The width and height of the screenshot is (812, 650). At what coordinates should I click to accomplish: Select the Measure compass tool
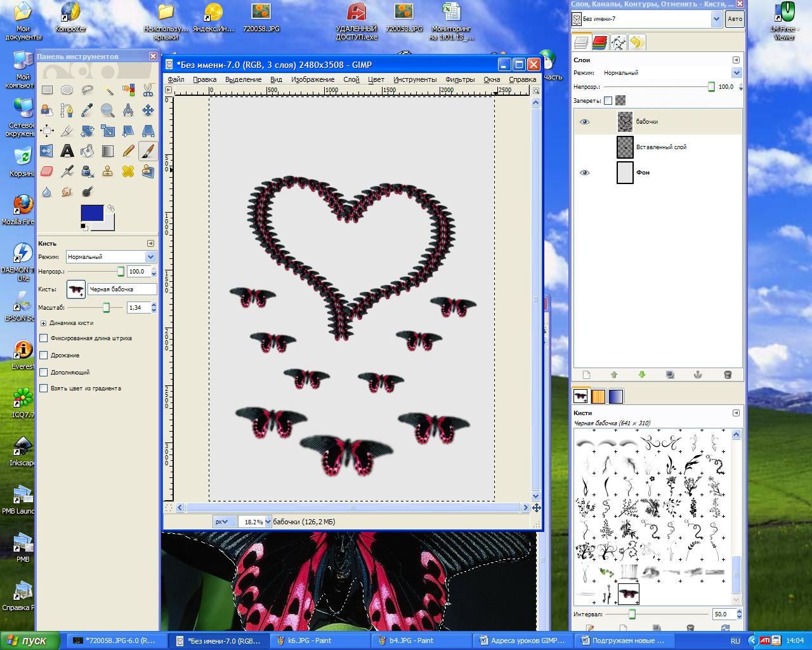[x=128, y=110]
